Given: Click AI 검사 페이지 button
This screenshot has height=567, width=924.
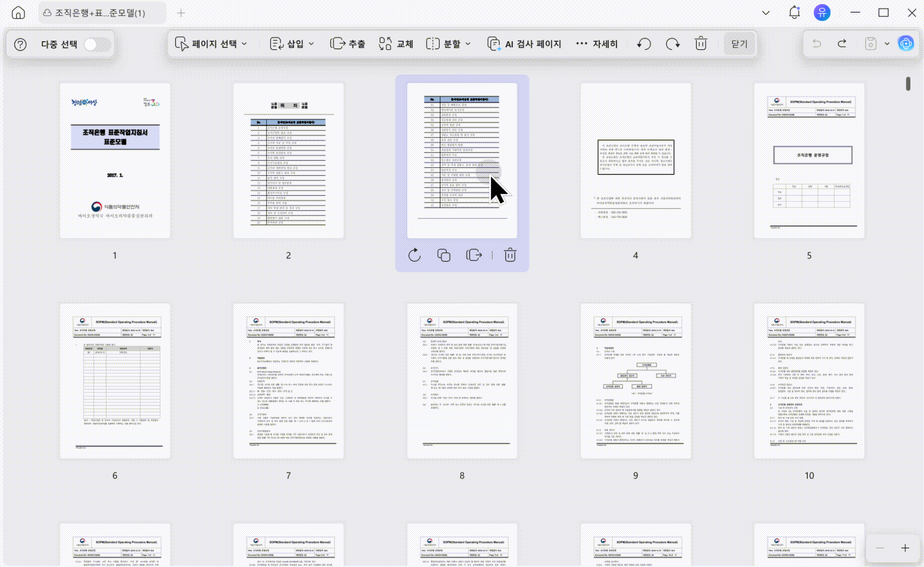Looking at the screenshot, I should 524,44.
